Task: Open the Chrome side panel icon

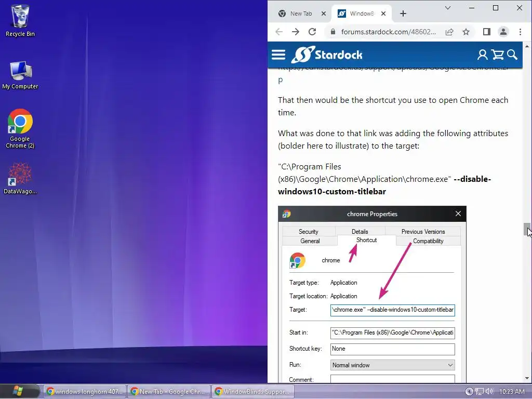Action: 486,32
